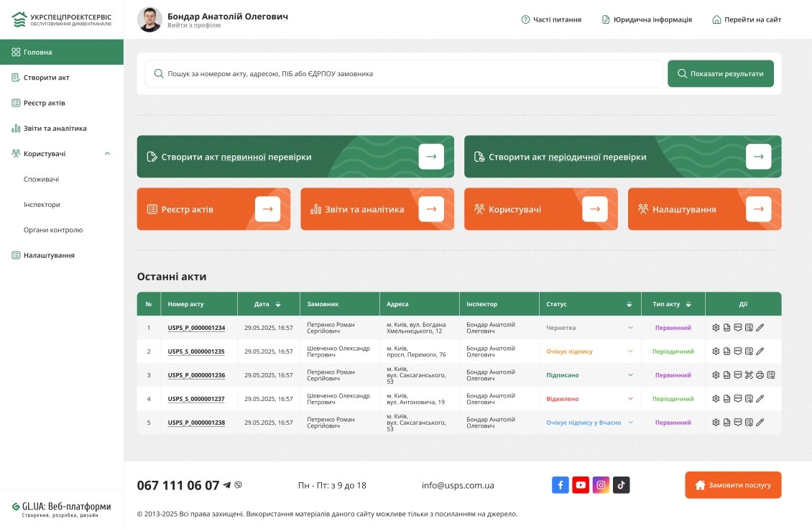Send SMS for act USPS_P_0000001236
Viewport: 812px width, 529px height.
pos(738,375)
